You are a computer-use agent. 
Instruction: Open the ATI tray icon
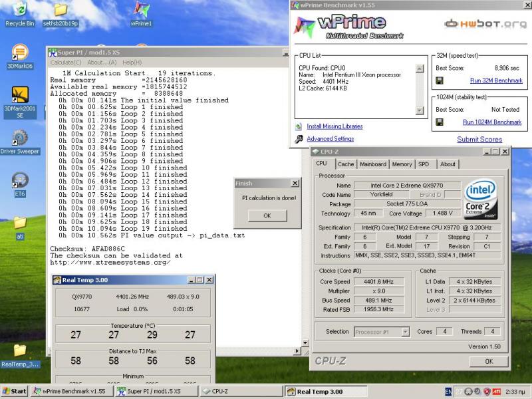tap(496, 392)
